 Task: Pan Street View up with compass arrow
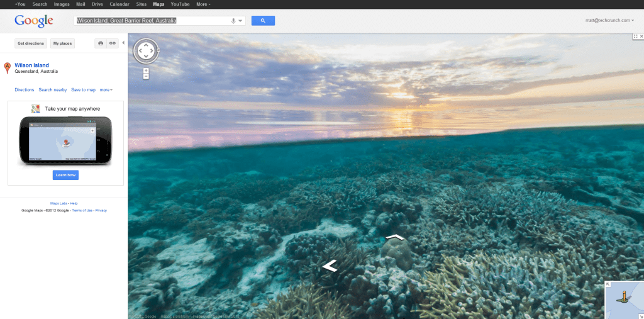146,46
